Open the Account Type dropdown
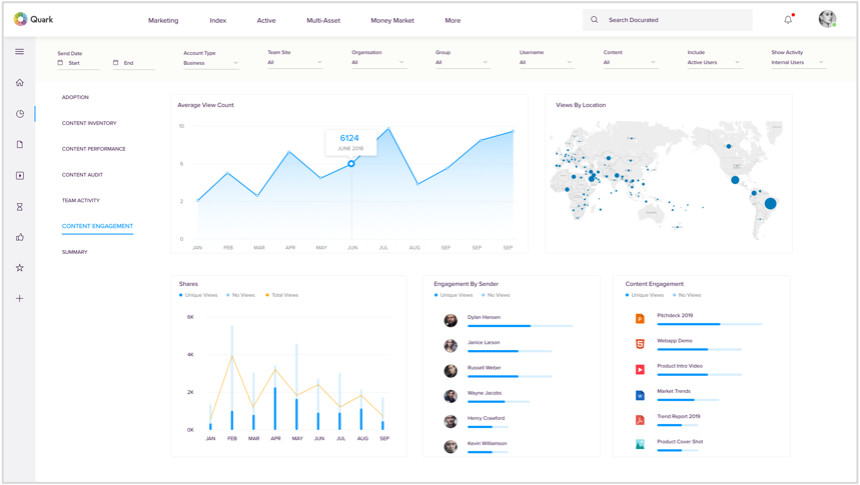The image size is (860, 485). [x=211, y=63]
